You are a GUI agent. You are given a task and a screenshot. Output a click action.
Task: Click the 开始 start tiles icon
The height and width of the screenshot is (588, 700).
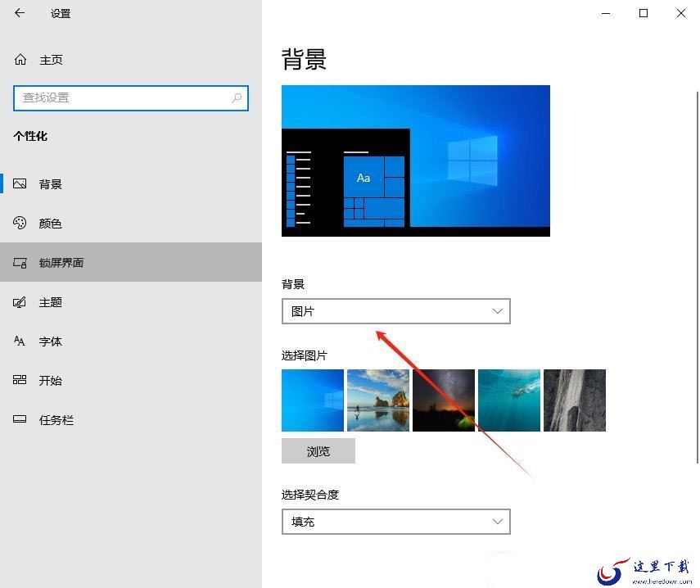[20, 380]
